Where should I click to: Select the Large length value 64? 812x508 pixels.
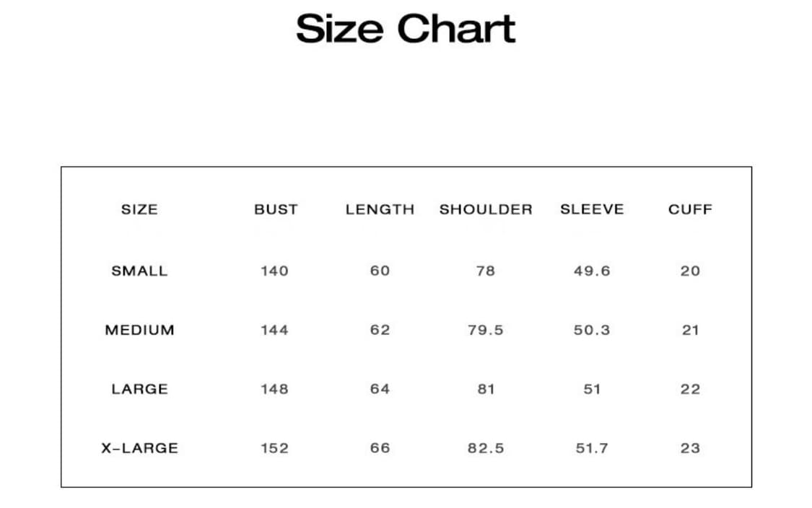[x=380, y=390]
